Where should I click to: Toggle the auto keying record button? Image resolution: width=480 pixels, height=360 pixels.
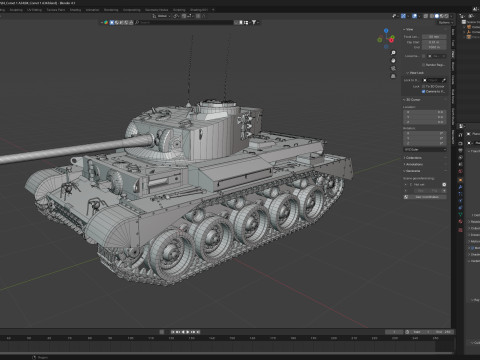click(162, 332)
